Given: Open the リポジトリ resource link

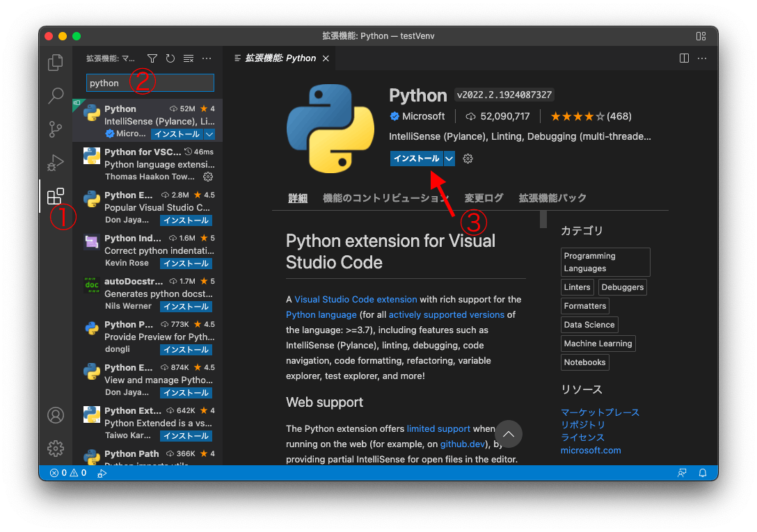Looking at the screenshot, I should pos(583,425).
